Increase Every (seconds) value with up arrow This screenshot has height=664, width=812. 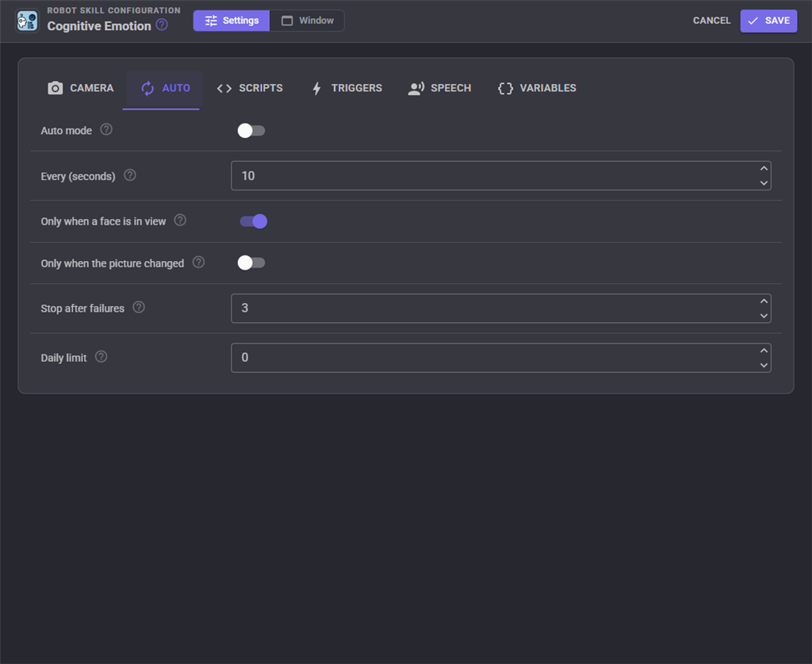pyautogui.click(x=764, y=168)
